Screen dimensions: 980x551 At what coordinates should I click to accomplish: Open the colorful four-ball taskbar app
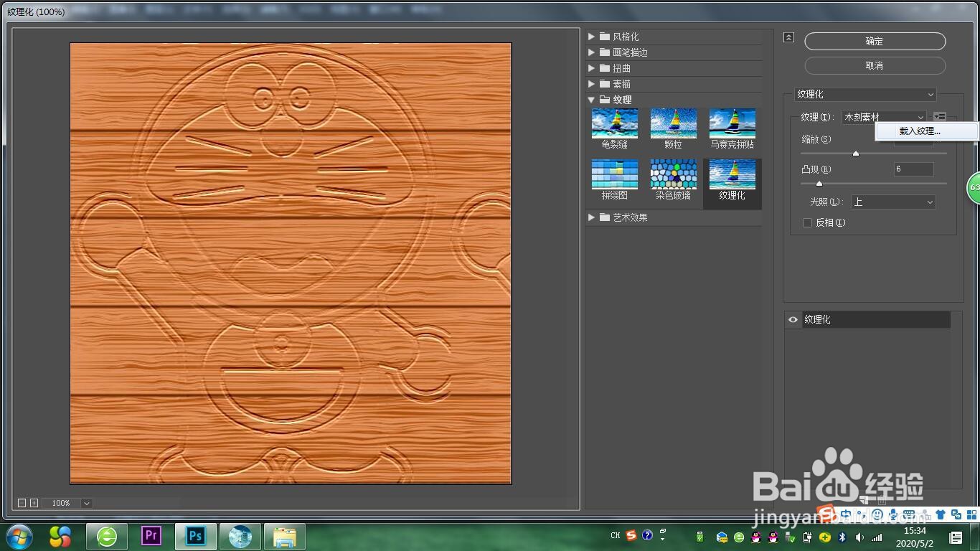[x=60, y=536]
